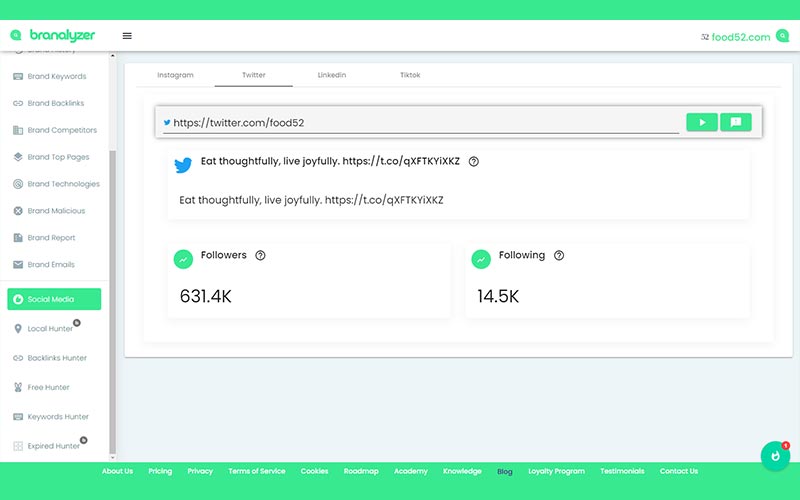Switch to the Tiktok tab
Screen dimensions: 800x500
click(x=410, y=75)
